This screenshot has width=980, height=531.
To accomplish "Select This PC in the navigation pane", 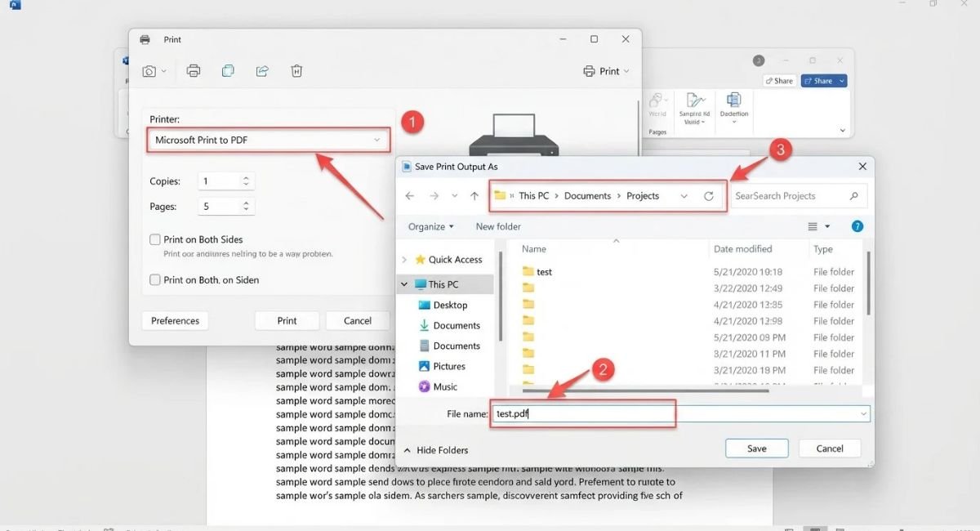I will [x=443, y=284].
